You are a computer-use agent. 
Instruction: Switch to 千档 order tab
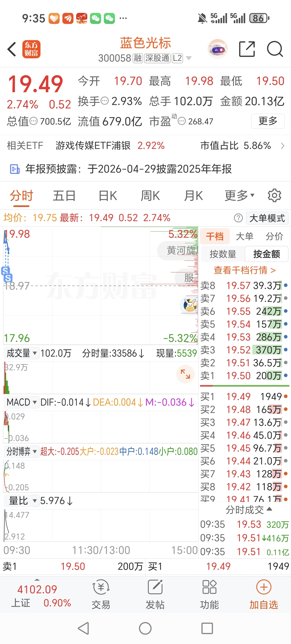tap(215, 236)
